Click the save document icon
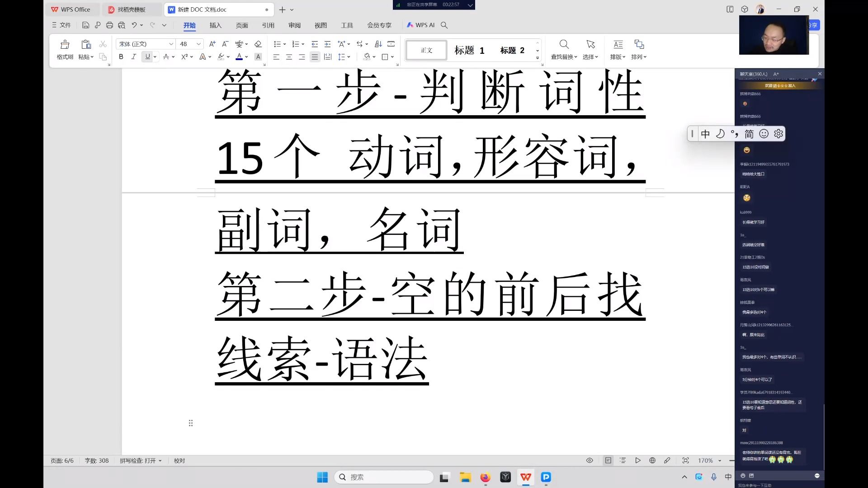The width and height of the screenshot is (868, 488). click(x=85, y=25)
